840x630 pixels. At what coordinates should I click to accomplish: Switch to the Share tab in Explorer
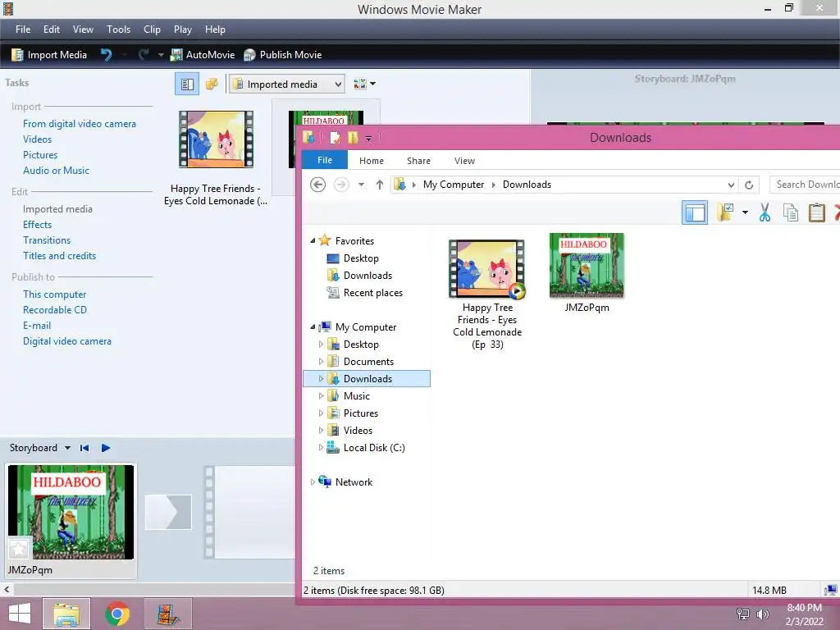click(x=418, y=161)
